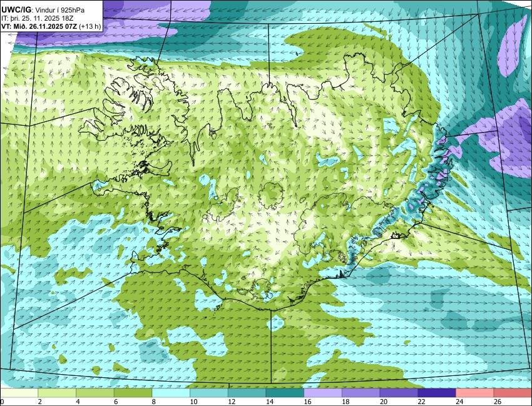Click the legend scale label '26'
The height and width of the screenshot is (406, 532).
click(498, 402)
